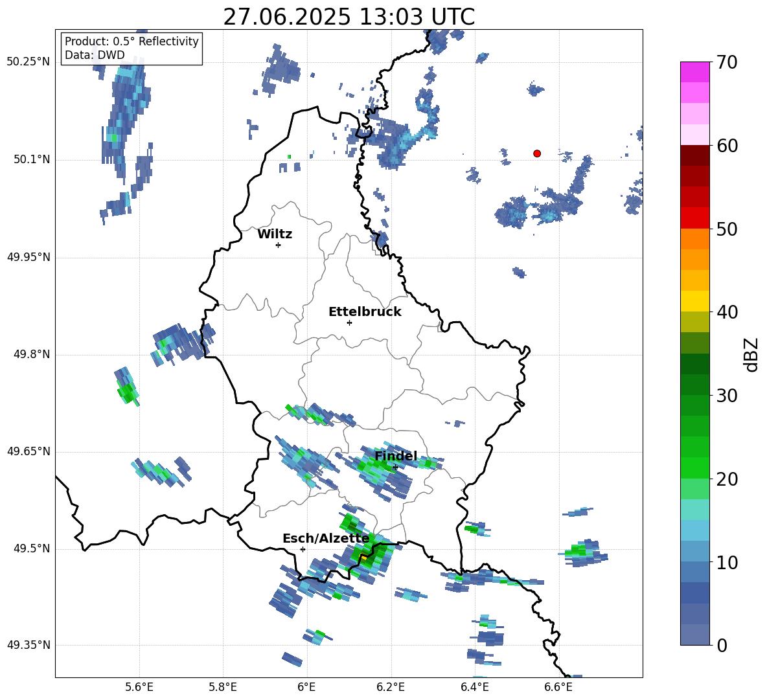
Task: Select the cross marker at Esch/Alzette
Action: coord(303,549)
